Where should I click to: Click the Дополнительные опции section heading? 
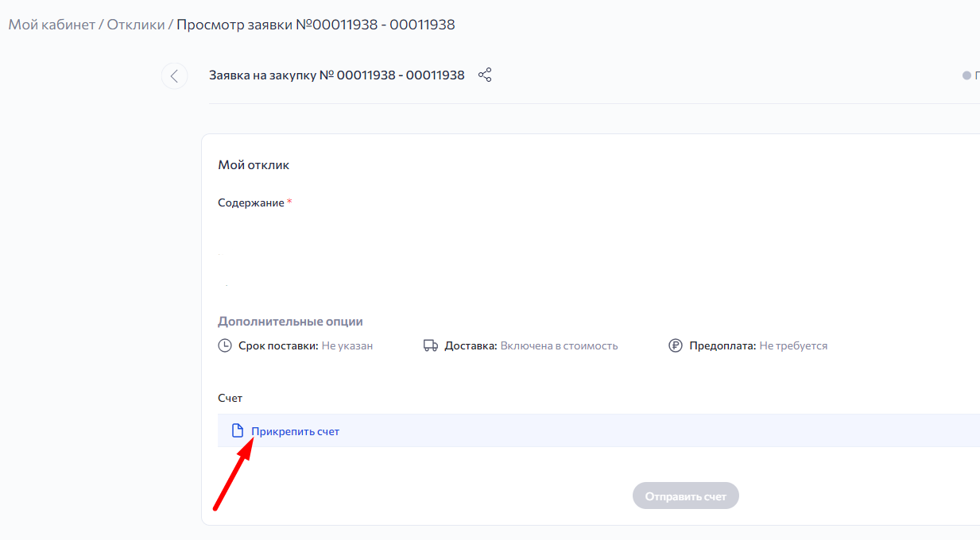coord(290,322)
